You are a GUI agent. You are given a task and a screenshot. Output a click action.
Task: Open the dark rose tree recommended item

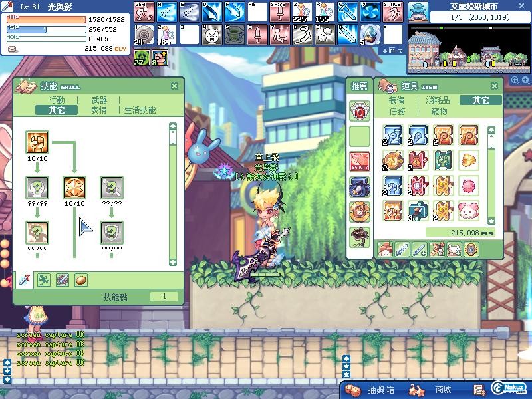pos(360,237)
